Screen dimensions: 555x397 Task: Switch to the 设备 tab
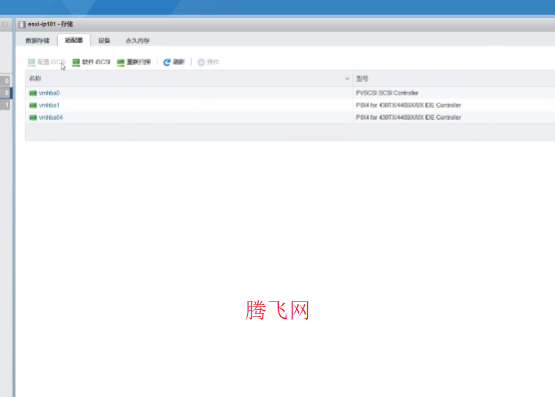click(104, 41)
